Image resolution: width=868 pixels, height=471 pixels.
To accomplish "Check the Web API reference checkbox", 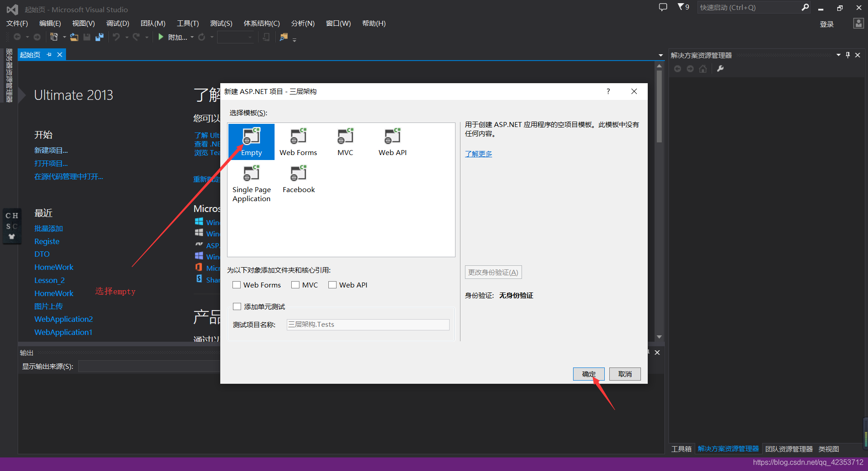I will (x=332, y=285).
